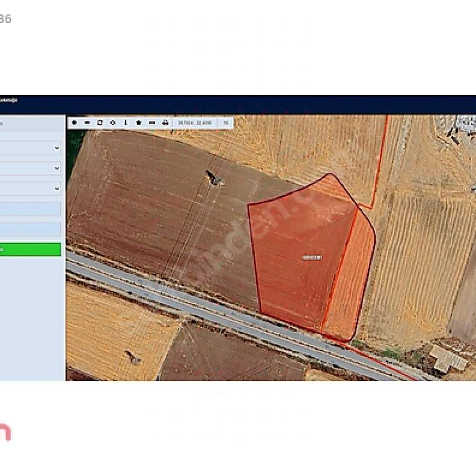
Task: Click the coordinates readout in map toolbar
Action: point(195,123)
